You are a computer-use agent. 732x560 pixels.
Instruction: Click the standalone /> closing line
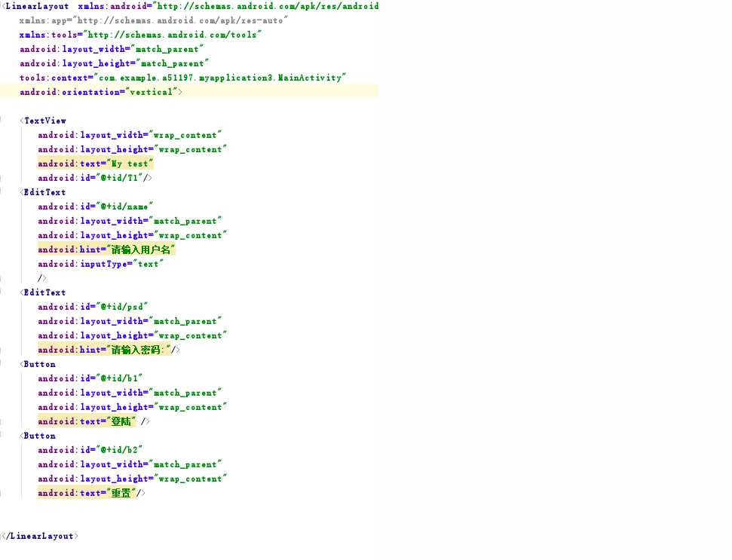(42, 279)
